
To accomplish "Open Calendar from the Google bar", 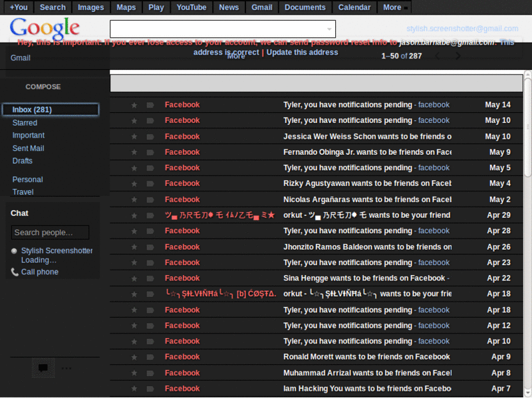I will click(354, 7).
